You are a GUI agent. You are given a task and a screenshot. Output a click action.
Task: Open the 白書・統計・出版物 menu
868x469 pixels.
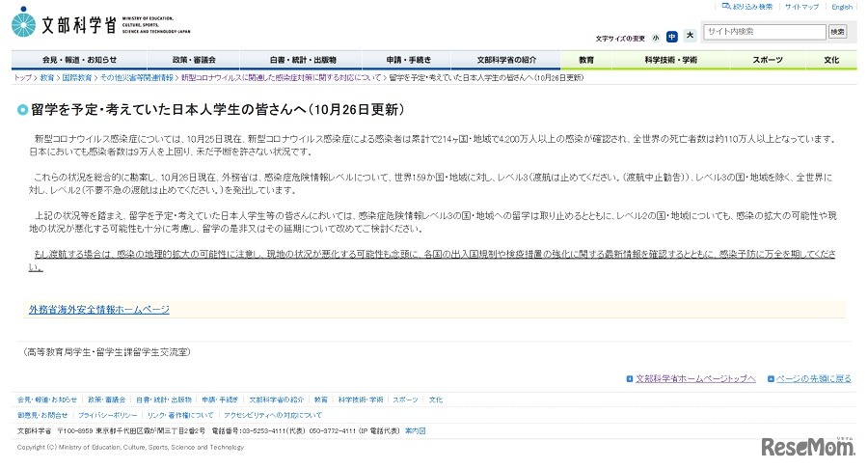(302, 60)
